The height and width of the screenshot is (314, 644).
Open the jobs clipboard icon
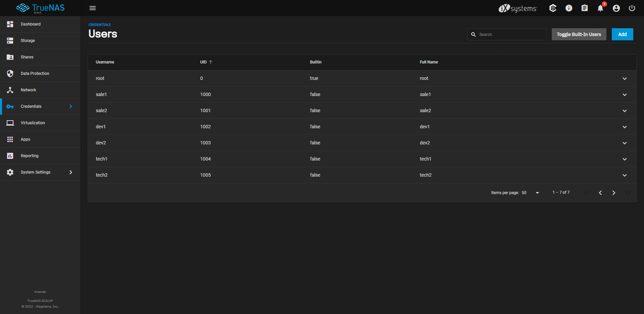[x=585, y=8]
